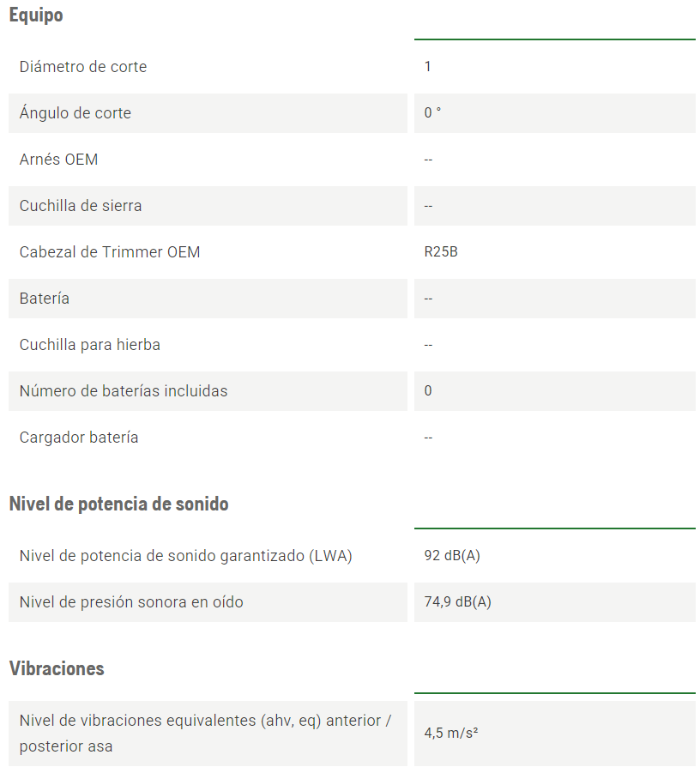Click the Cargador batería row label

[x=79, y=438]
